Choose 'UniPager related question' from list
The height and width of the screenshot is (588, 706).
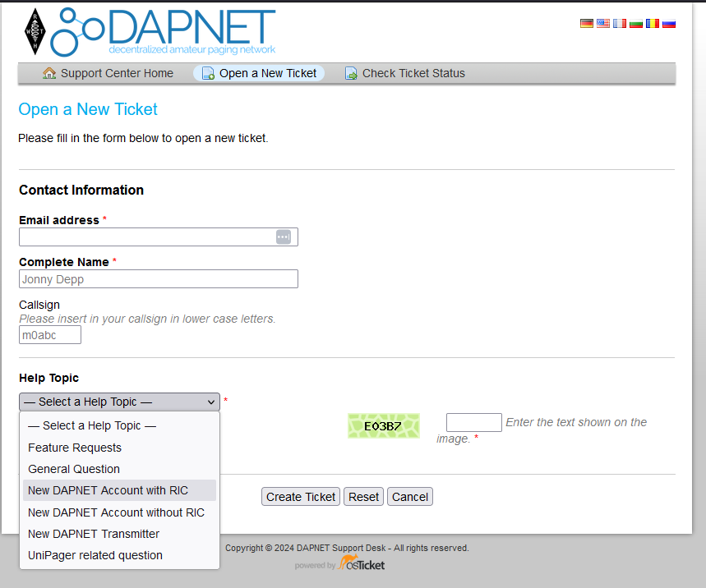95,555
